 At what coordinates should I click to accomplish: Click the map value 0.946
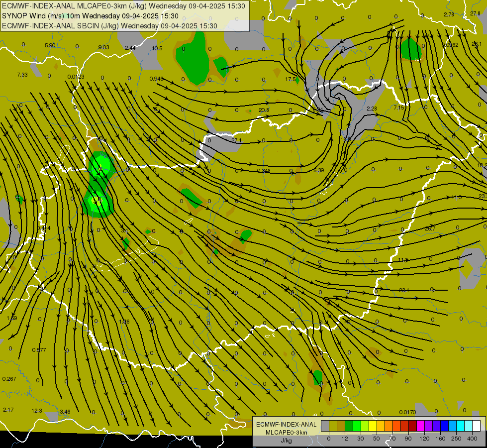pyautogui.click(x=157, y=79)
